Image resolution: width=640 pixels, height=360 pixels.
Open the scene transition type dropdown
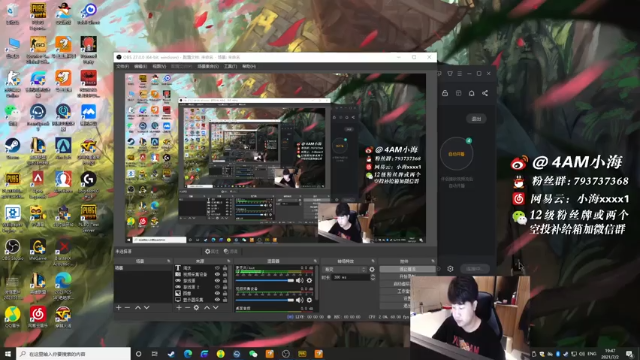click(x=344, y=269)
